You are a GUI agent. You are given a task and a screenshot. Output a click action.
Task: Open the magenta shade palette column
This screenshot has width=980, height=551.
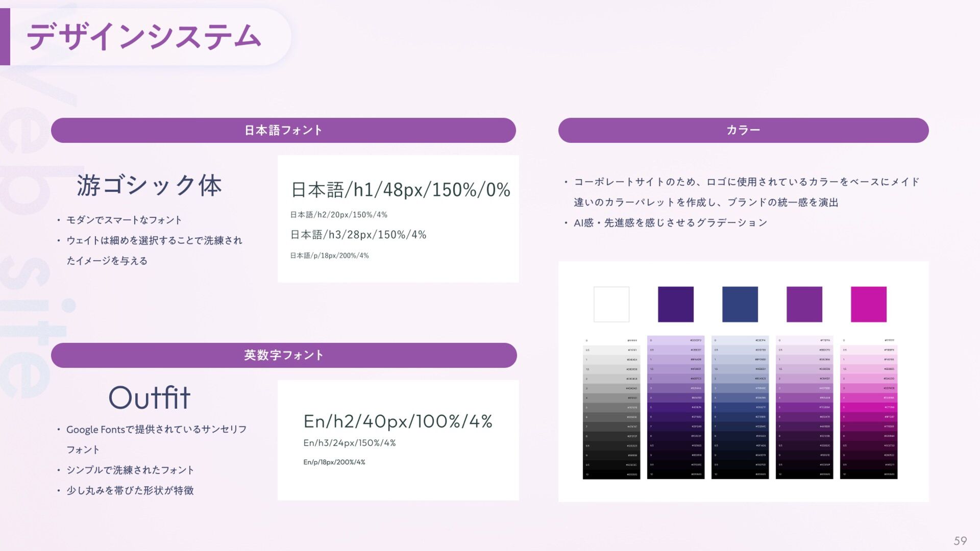pos(868,407)
